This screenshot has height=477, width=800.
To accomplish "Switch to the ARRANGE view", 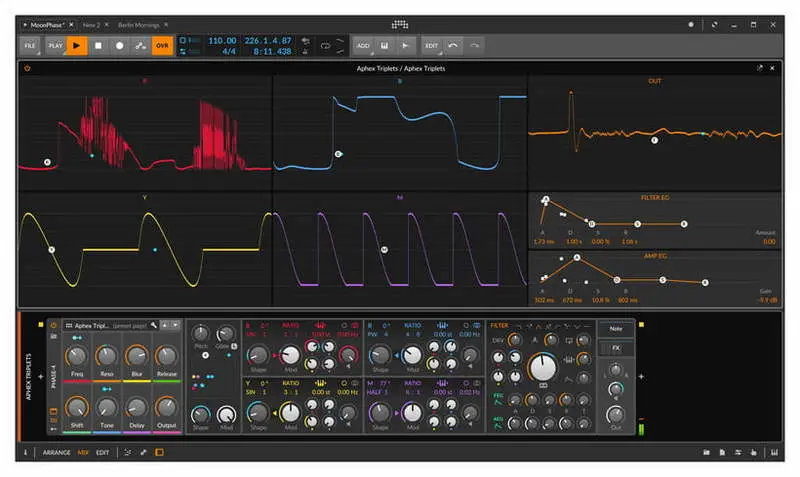I will pyautogui.click(x=56, y=453).
